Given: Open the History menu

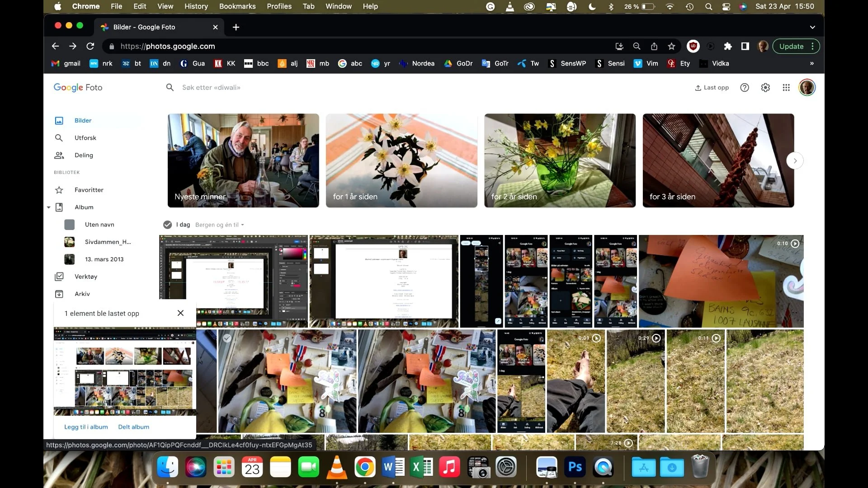Looking at the screenshot, I should (196, 6).
